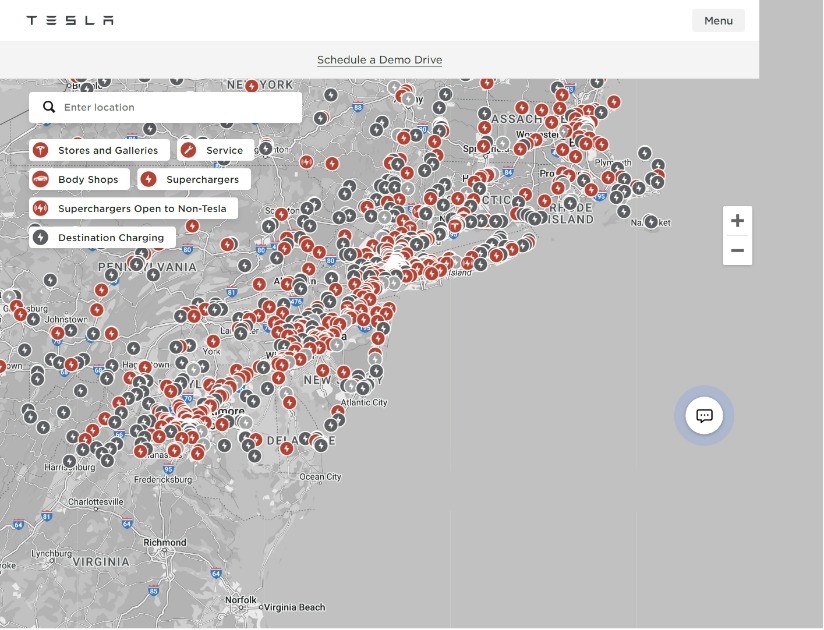This screenshot has height=630, width=824.
Task: Toggle the Superchargers filter
Action: coord(194,179)
